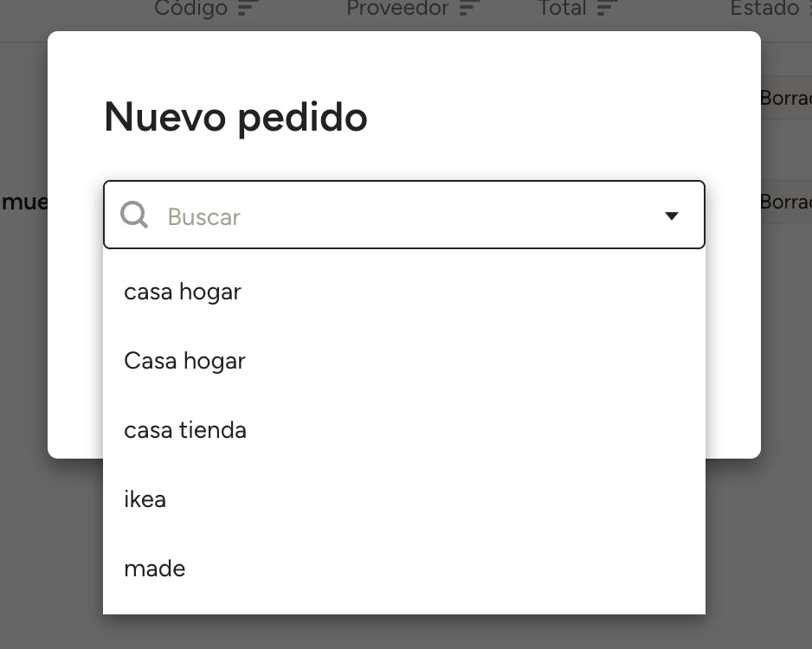Click the Estado column header label

click(764, 9)
